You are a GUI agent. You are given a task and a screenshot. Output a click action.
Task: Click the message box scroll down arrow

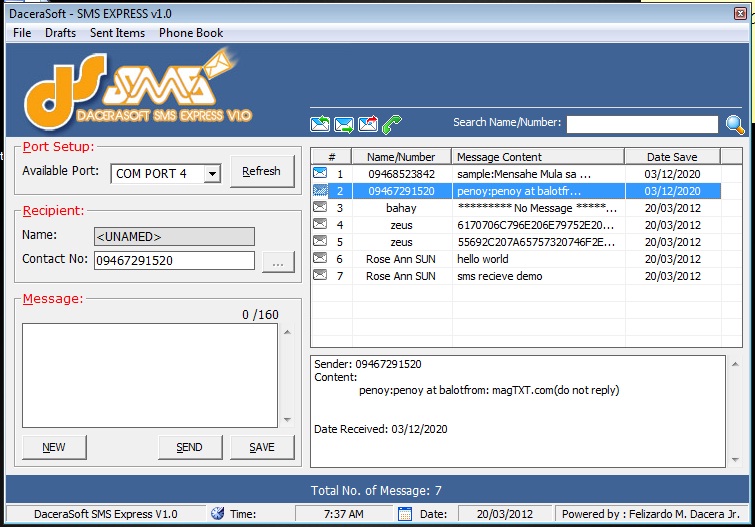287,420
